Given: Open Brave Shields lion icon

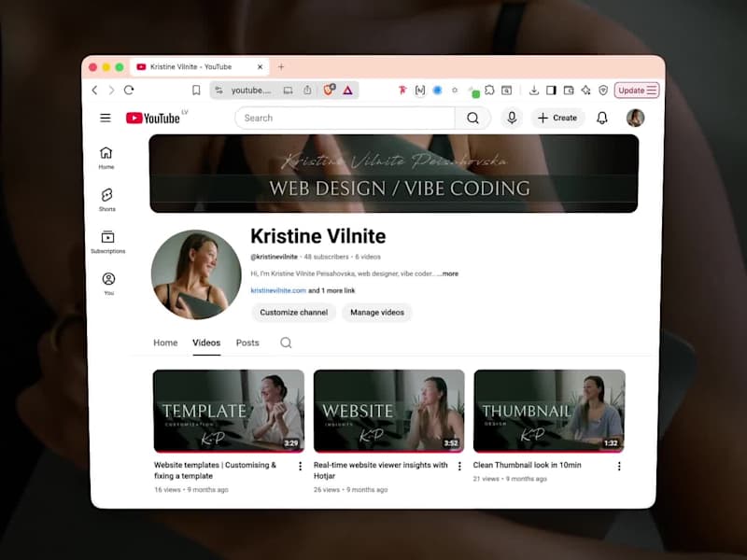Looking at the screenshot, I should point(329,90).
